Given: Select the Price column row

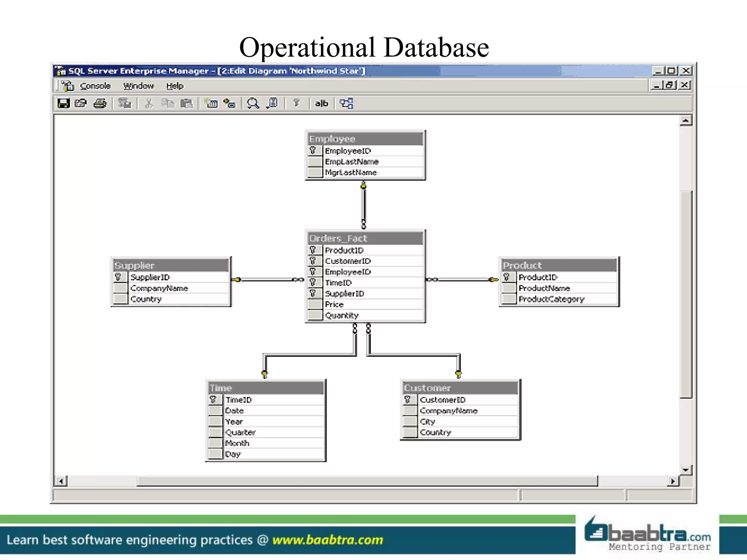Looking at the screenshot, I should tap(365, 304).
